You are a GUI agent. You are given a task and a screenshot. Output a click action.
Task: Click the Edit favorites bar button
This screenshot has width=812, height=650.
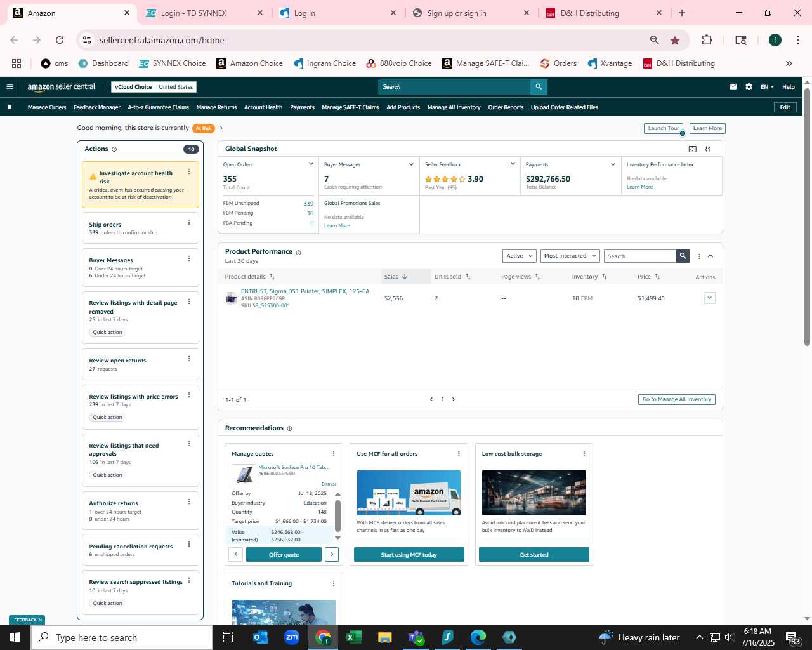785,107
